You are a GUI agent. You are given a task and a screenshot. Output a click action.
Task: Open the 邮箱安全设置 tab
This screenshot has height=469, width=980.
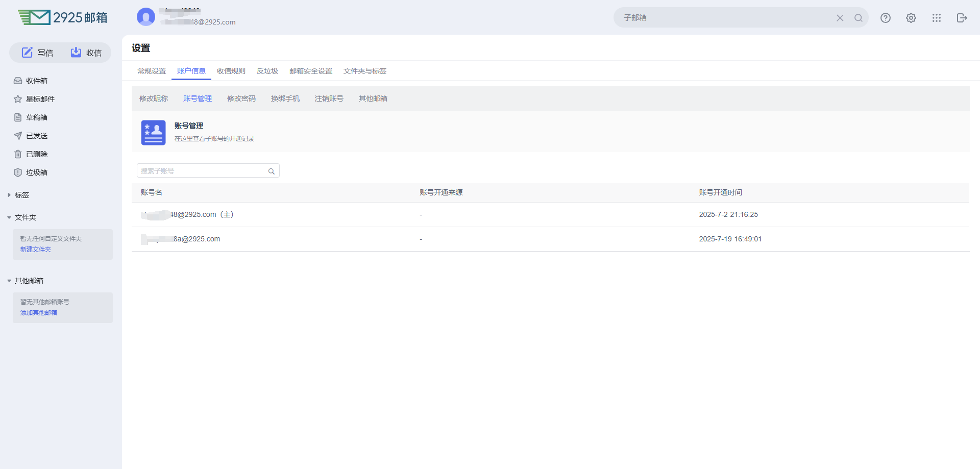coord(310,71)
